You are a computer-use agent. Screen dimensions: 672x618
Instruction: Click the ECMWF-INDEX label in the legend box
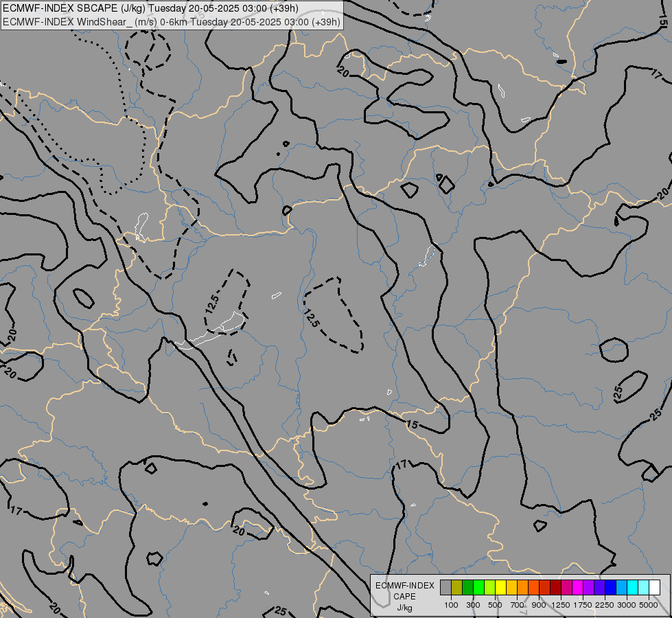(404, 586)
